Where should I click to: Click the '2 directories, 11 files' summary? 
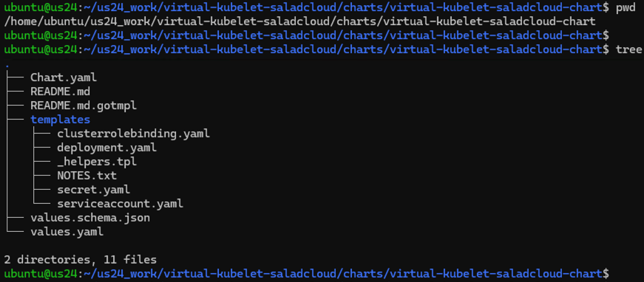pos(80,260)
